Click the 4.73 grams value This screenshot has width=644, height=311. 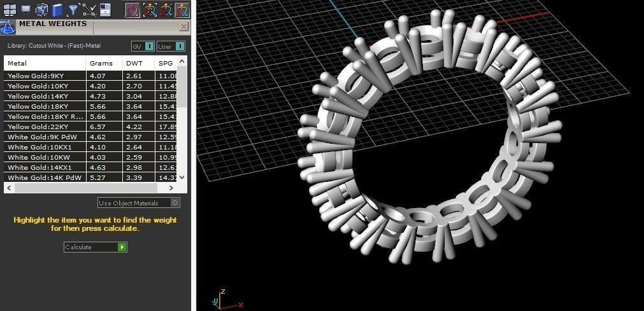(97, 97)
